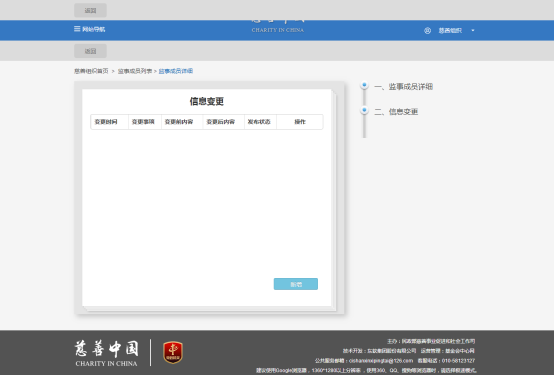Click the user account avatar icon
Screen dimensions: 554x375
coord(428,30)
